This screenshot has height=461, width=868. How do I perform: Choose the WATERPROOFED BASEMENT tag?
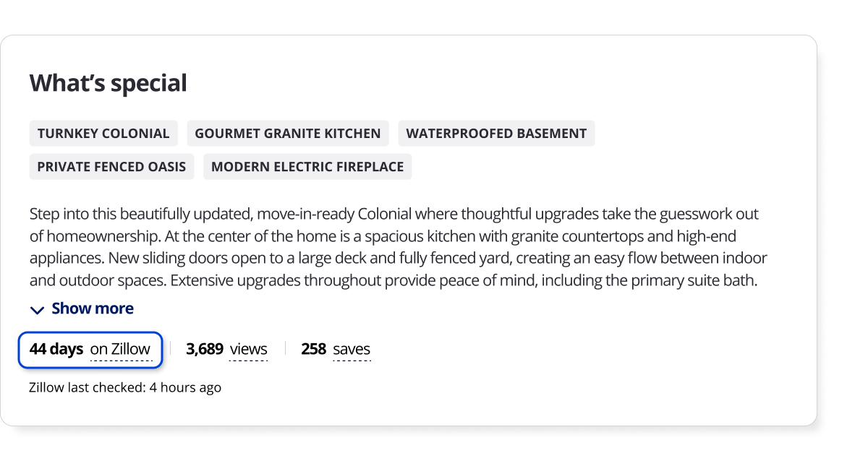[x=496, y=134]
